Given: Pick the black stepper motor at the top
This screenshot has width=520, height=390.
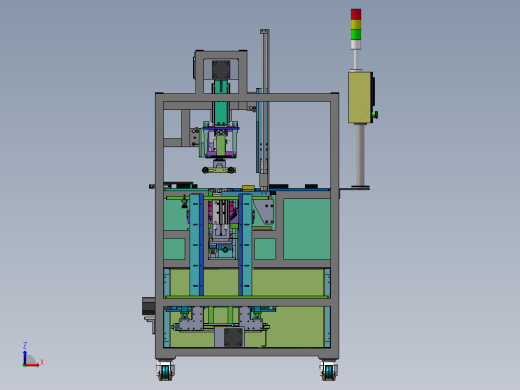Looking at the screenshot, I should pos(221,69).
